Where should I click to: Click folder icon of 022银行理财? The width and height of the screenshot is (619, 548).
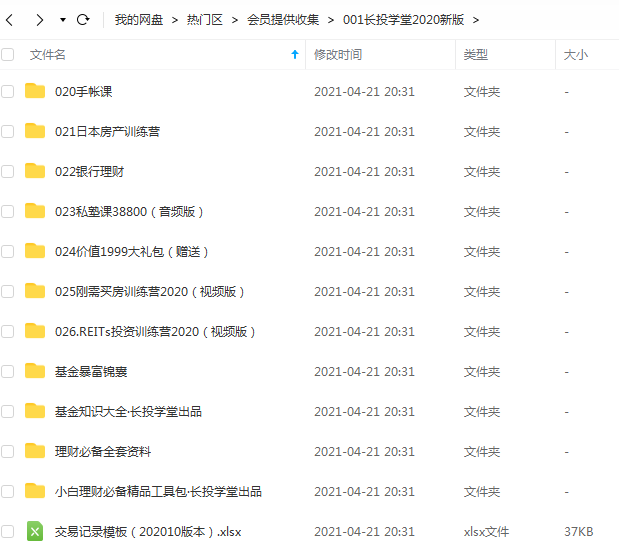[35, 171]
